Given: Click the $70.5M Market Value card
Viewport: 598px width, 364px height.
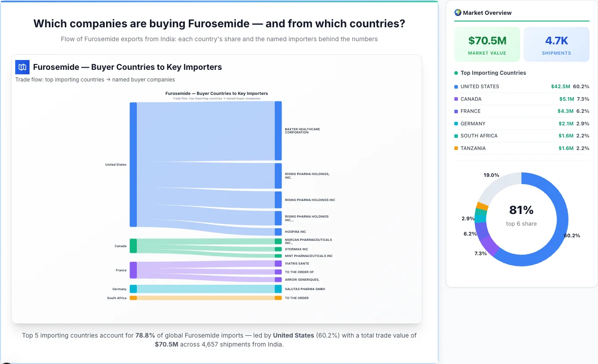Looking at the screenshot, I should click(487, 44).
